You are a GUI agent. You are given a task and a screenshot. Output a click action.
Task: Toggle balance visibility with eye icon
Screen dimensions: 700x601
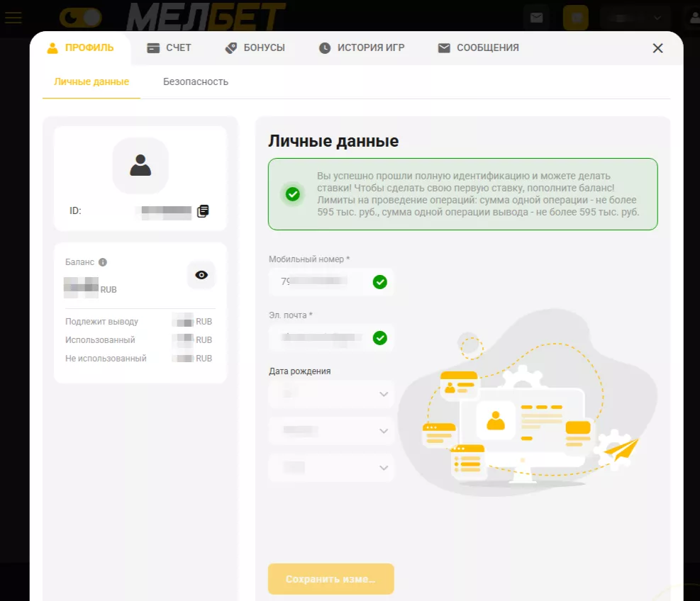point(201,275)
